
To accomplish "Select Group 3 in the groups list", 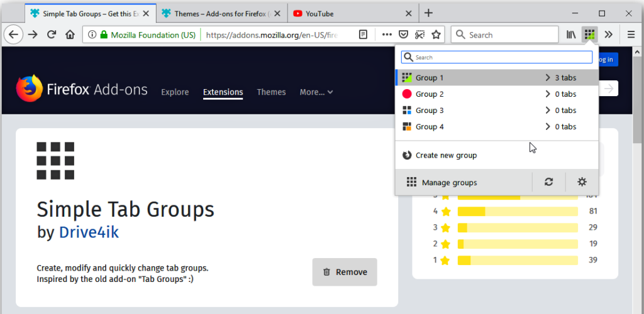I will pos(497,111).
